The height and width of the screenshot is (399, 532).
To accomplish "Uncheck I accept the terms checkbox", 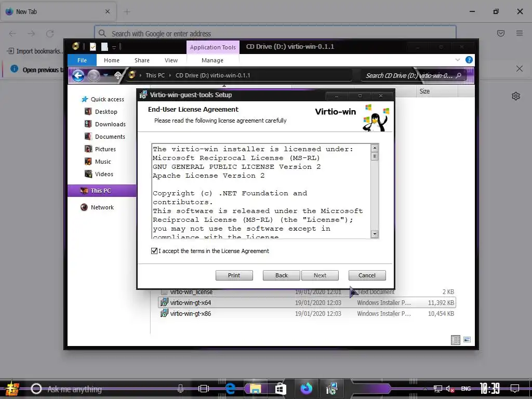I will [154, 251].
